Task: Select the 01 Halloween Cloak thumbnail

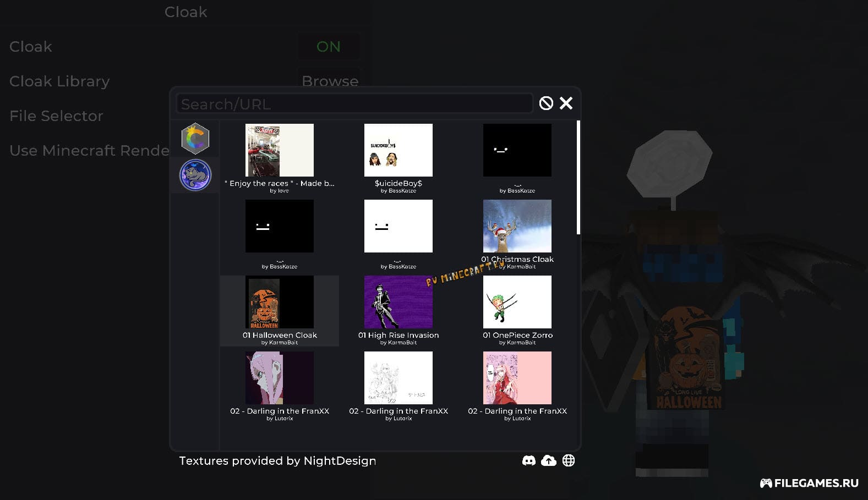Action: point(280,302)
